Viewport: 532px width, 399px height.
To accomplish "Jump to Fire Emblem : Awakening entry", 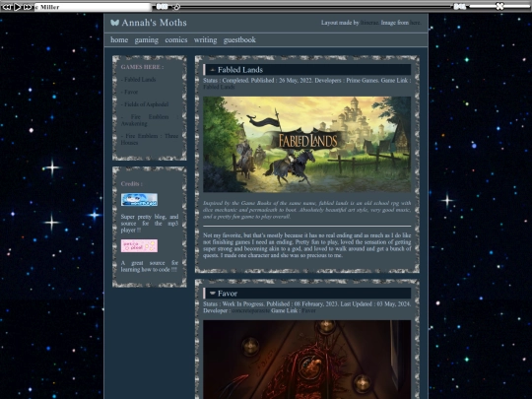I will click(x=150, y=120).
